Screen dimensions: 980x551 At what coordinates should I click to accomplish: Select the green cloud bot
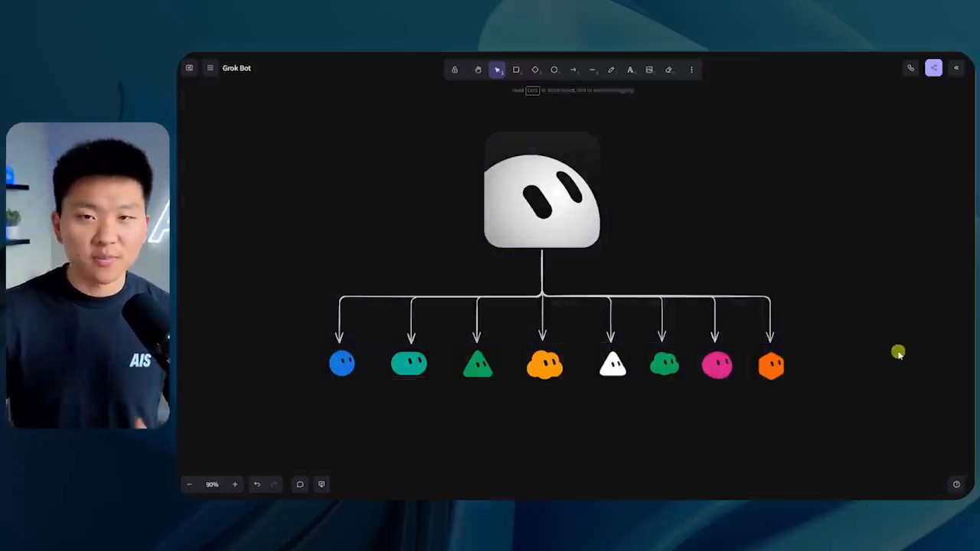tap(665, 364)
